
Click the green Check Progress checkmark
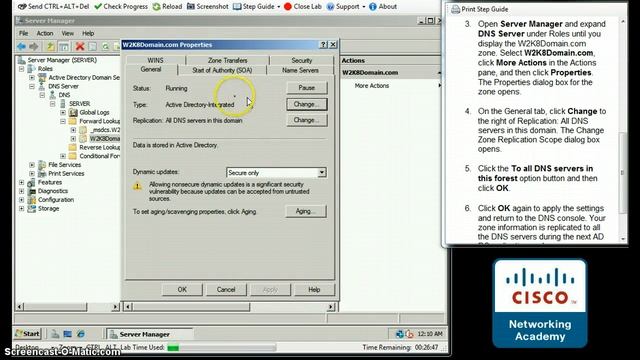pyautogui.click(x=98, y=7)
